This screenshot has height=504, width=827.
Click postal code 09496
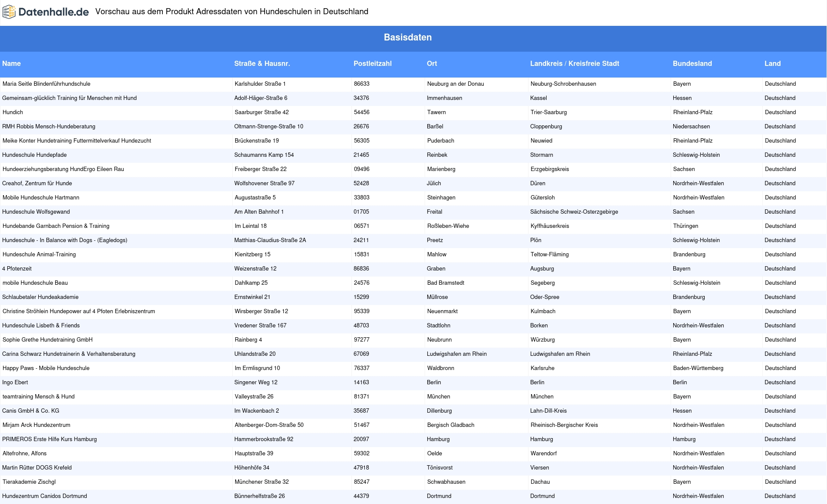[x=362, y=169]
